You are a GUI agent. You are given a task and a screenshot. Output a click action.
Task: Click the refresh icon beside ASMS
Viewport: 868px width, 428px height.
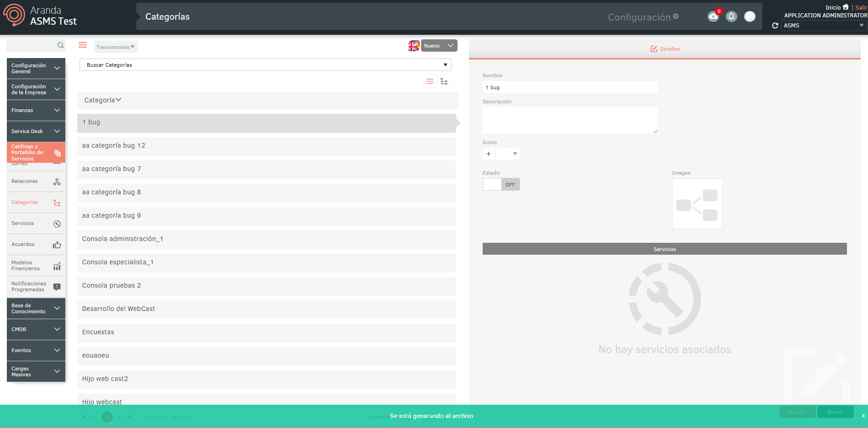(x=775, y=26)
